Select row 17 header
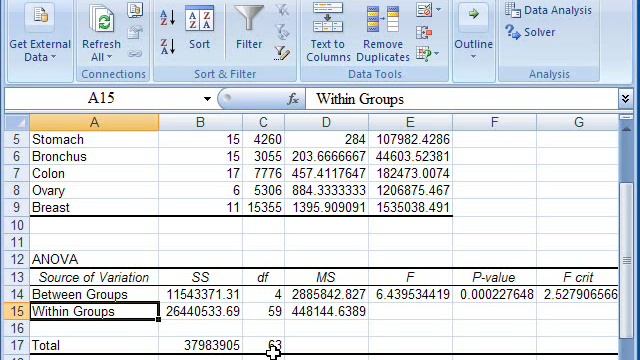 click(x=17, y=345)
